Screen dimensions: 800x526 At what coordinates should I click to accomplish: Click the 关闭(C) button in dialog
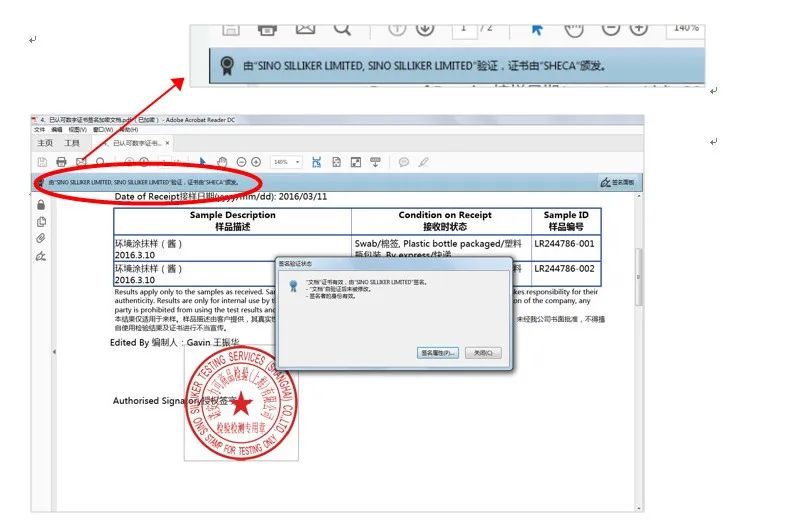coord(483,353)
